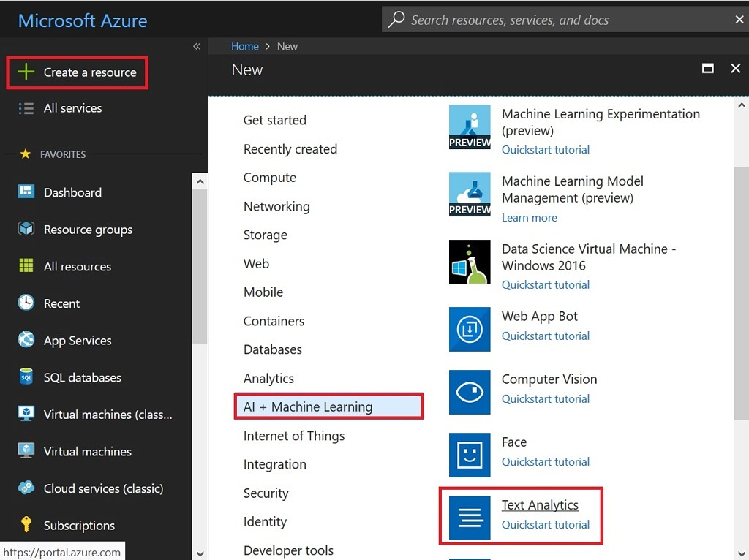Click the Create a resource button
This screenshot has width=749, height=560.
(77, 72)
